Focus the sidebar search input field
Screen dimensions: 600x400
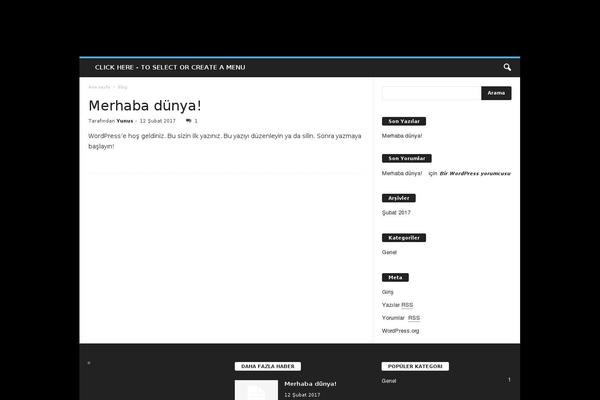point(432,93)
